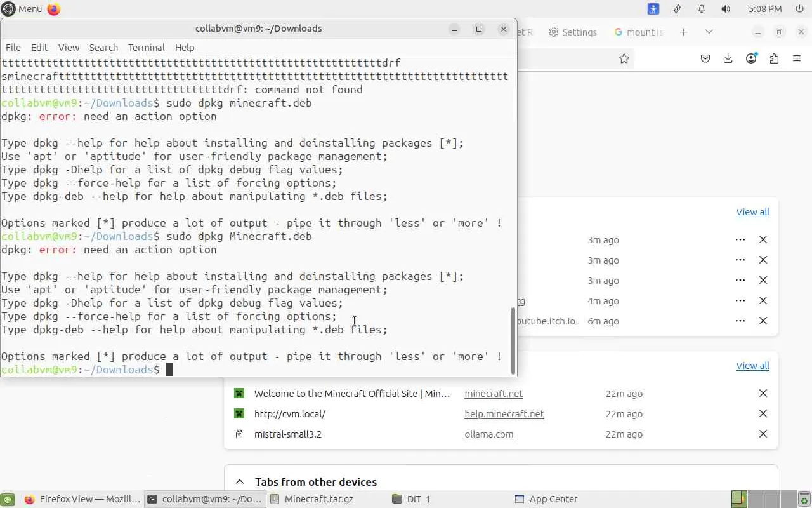Remove the ollama.com history entry
The image size is (812, 508).
tap(763, 434)
